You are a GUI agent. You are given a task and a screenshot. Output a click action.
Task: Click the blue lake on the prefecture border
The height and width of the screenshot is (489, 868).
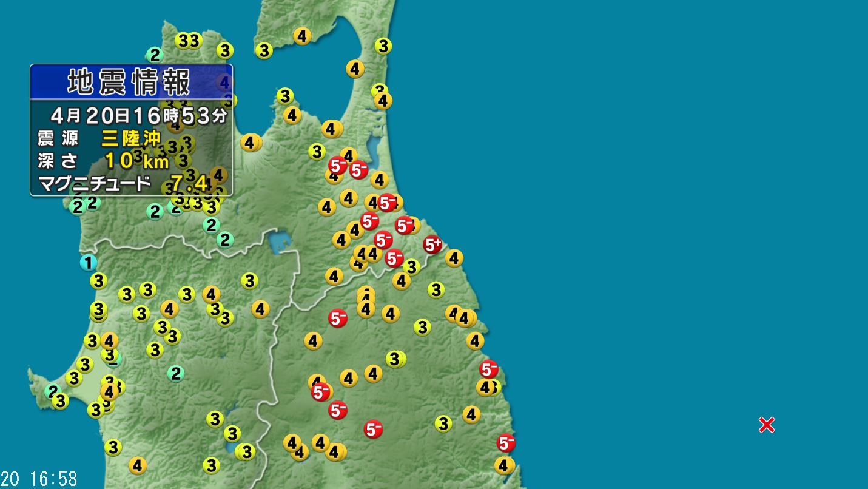pyautogui.click(x=277, y=242)
